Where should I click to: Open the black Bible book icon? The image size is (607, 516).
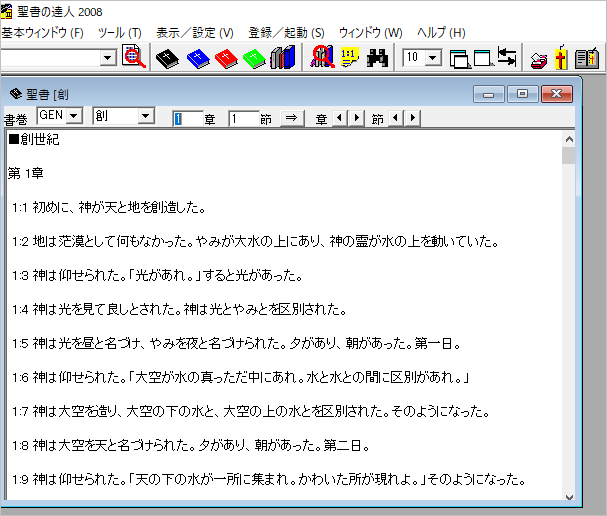click(x=167, y=58)
